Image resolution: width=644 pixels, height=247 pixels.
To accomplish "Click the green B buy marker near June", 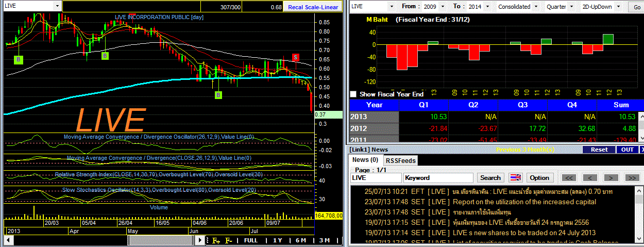I will pos(218,95).
